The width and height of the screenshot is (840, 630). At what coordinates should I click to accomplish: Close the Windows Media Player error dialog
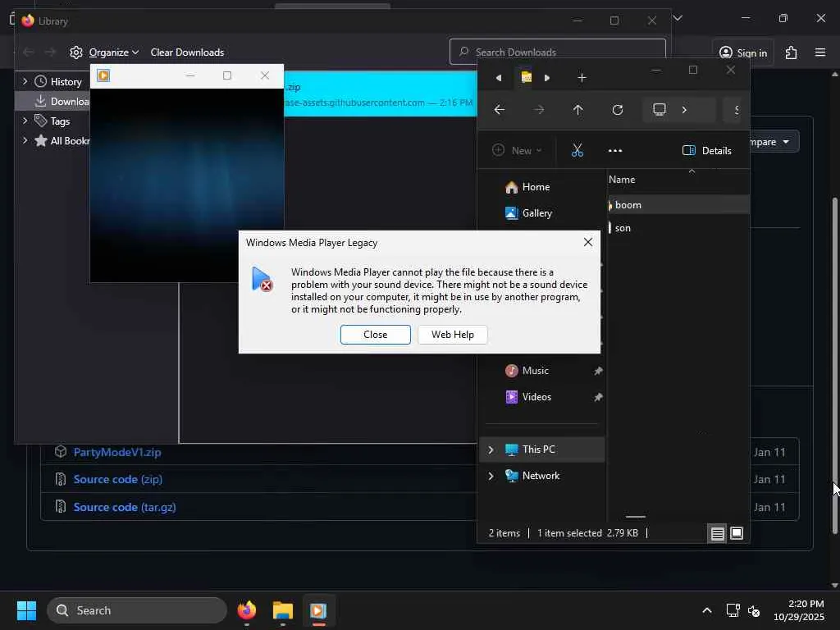tap(375, 335)
